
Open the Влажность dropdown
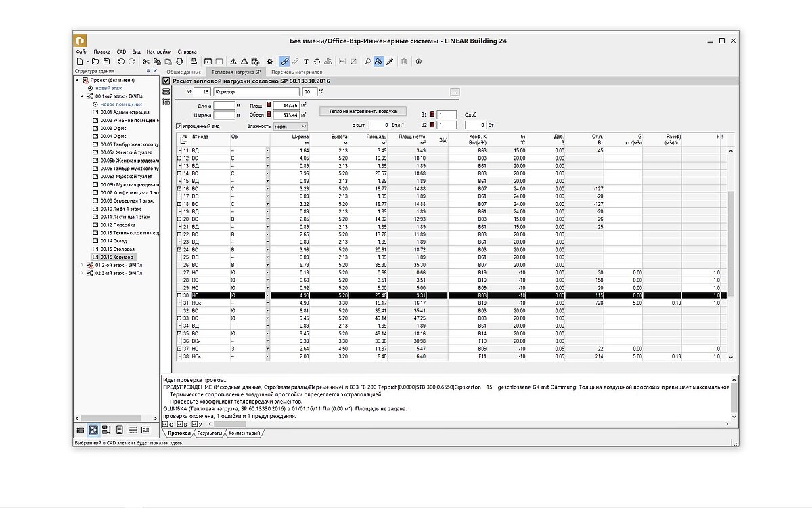(291, 126)
